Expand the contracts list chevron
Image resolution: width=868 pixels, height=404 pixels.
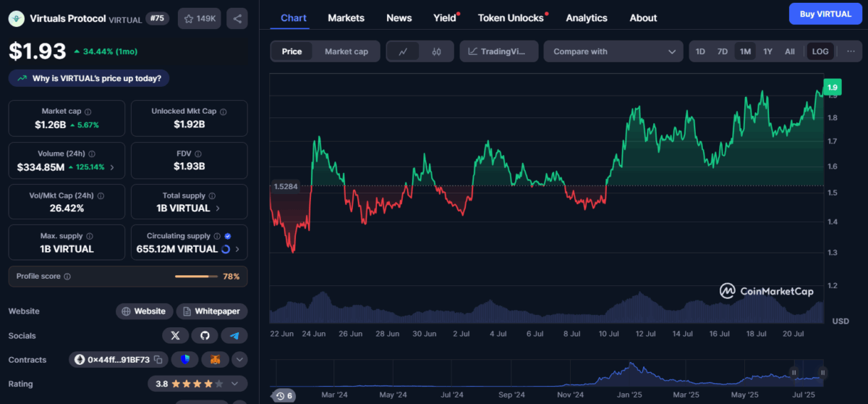point(239,359)
